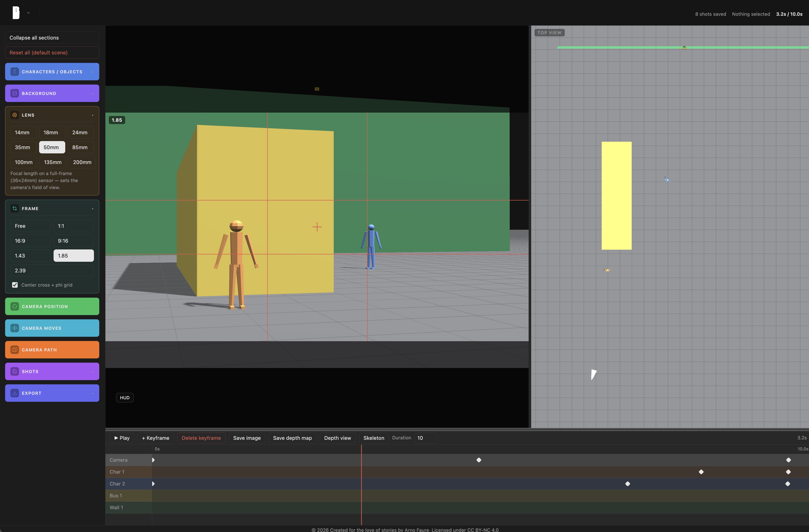Toggle the HUD overlay button
809x532 pixels.
click(x=125, y=398)
